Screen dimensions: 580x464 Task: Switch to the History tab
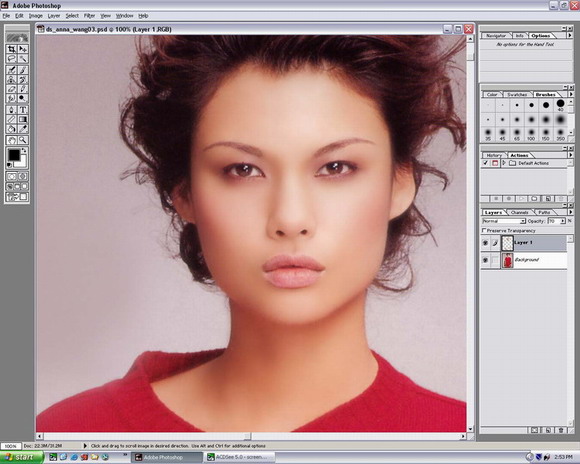(494, 155)
